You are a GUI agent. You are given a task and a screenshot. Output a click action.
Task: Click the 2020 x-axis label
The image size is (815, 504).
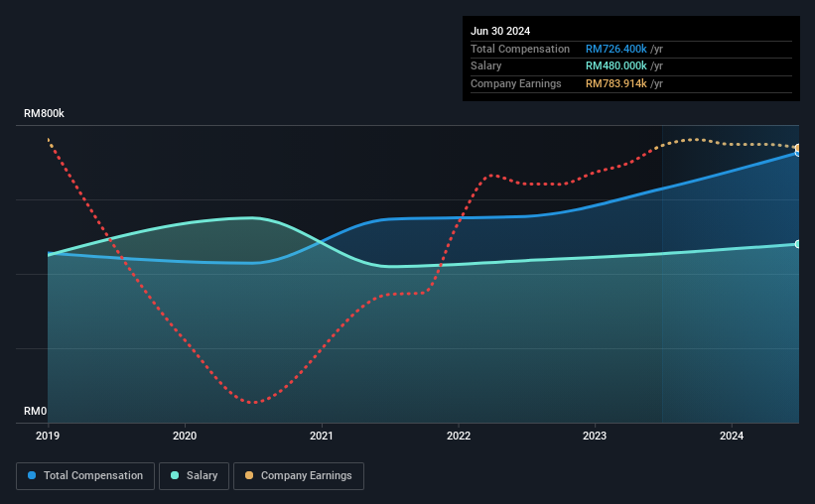pos(185,436)
